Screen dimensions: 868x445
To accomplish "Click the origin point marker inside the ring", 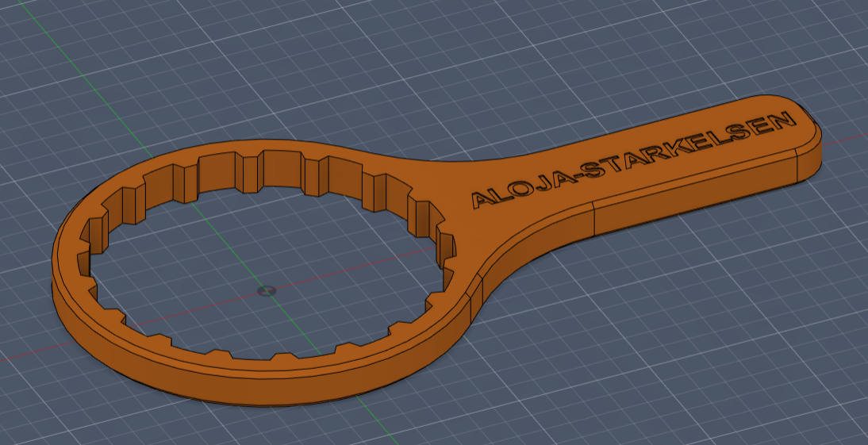I will [x=267, y=290].
